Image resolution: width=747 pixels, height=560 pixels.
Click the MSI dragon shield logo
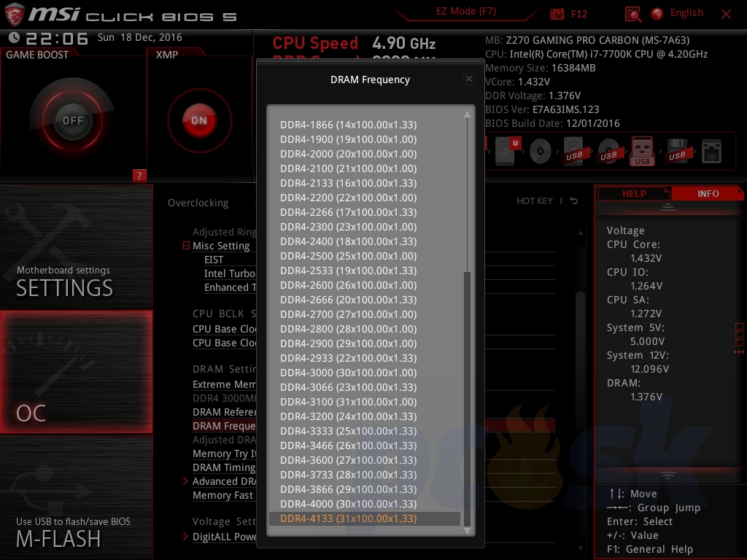pyautogui.click(x=15, y=15)
